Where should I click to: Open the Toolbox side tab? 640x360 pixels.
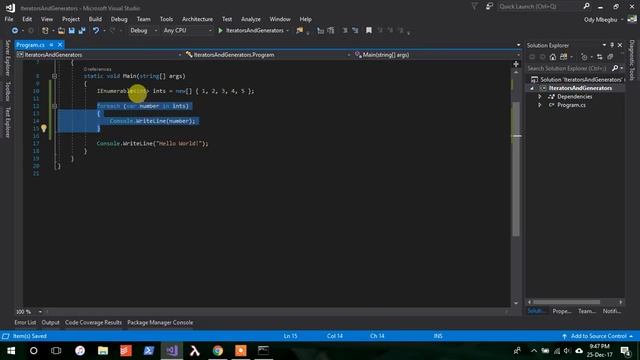tap(7, 91)
